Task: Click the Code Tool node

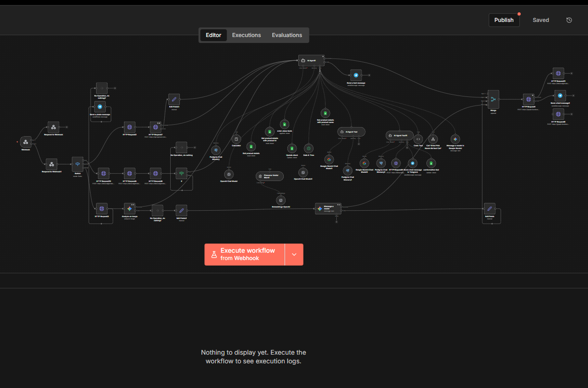Action: click(418, 138)
